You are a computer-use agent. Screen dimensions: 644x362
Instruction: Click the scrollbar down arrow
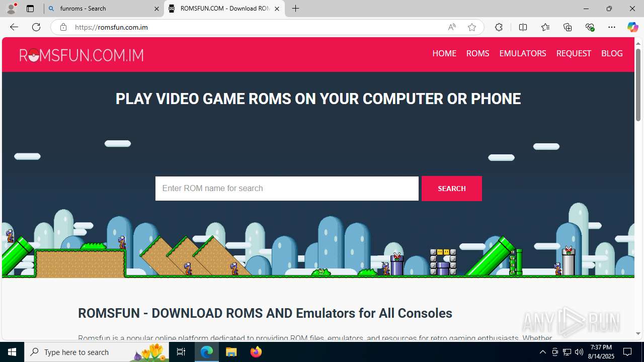click(638, 333)
